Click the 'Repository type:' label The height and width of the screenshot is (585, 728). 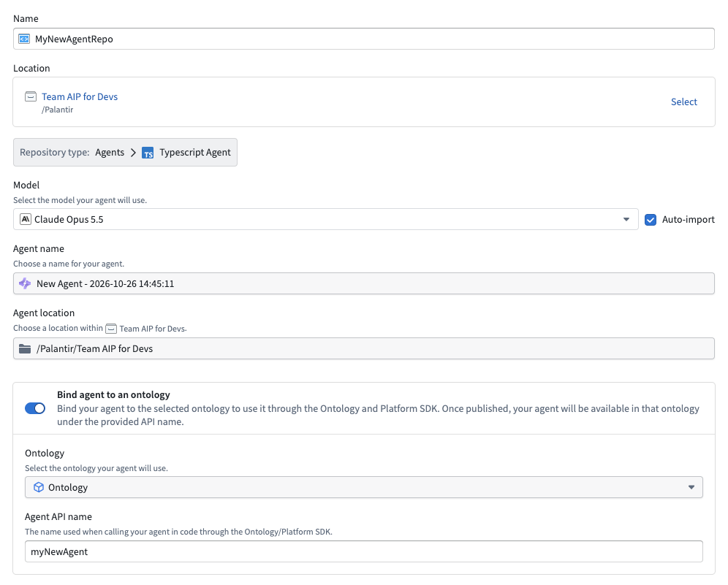click(54, 152)
